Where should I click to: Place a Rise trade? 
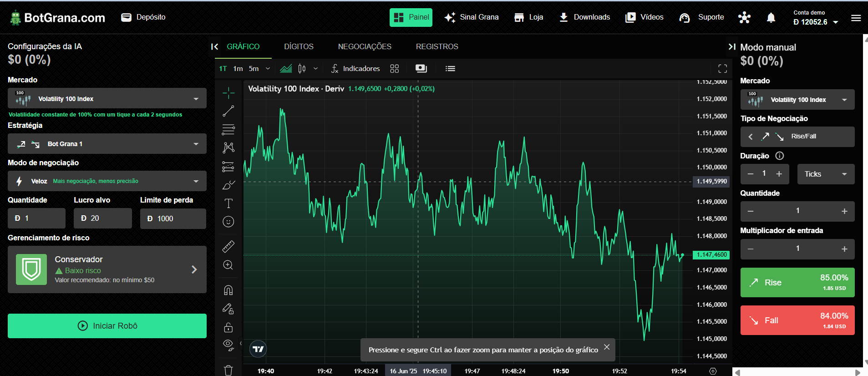(x=797, y=282)
